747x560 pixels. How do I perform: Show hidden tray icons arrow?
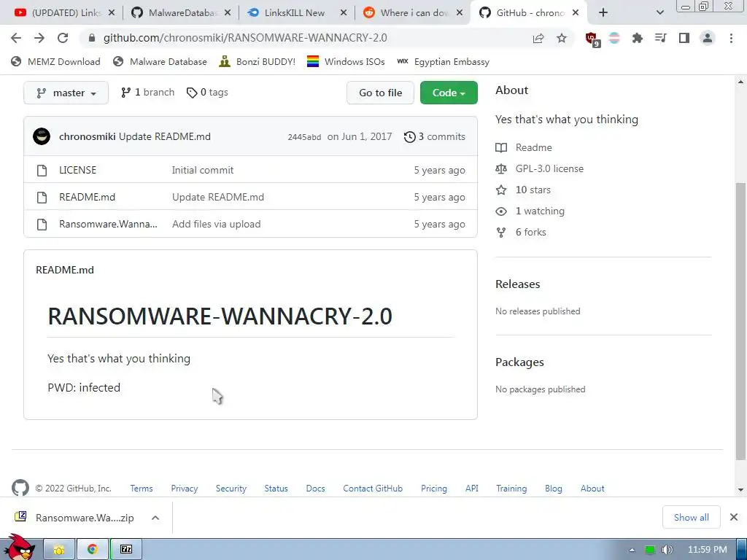pos(632,550)
